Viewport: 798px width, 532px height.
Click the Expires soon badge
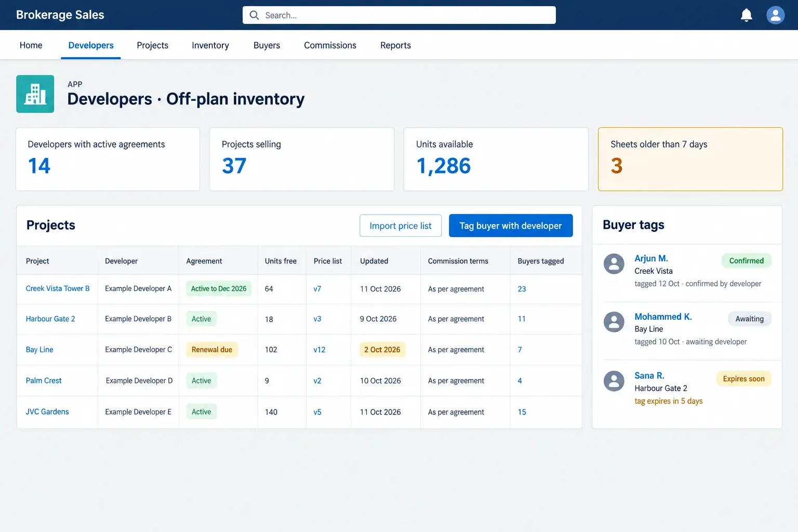743,379
